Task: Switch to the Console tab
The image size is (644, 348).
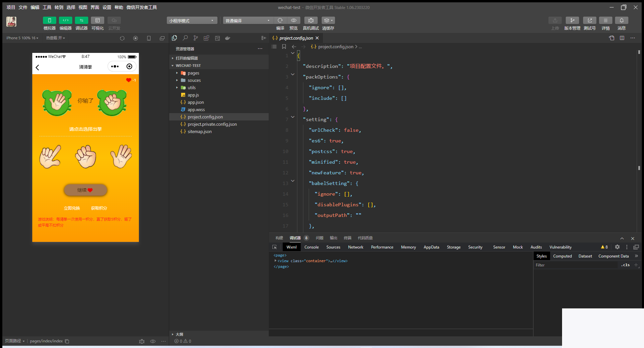Action: [x=311, y=247]
